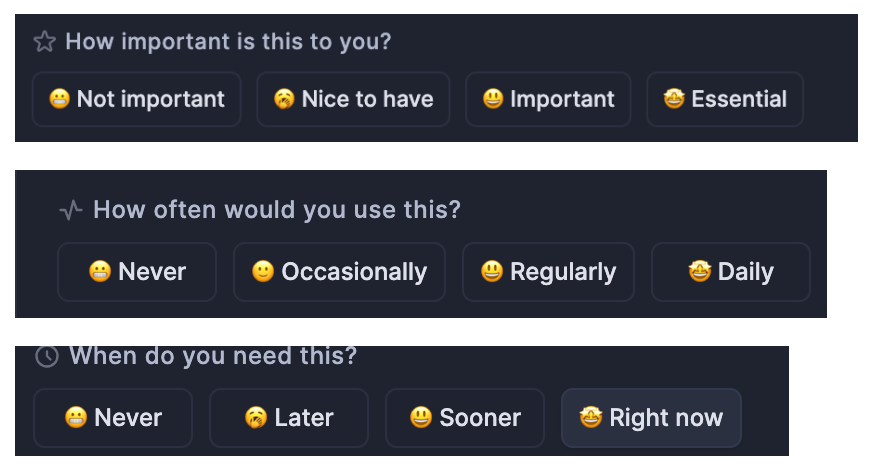Click the 'When do you need this?' heading
The width and height of the screenshot is (870, 468).
point(213,356)
